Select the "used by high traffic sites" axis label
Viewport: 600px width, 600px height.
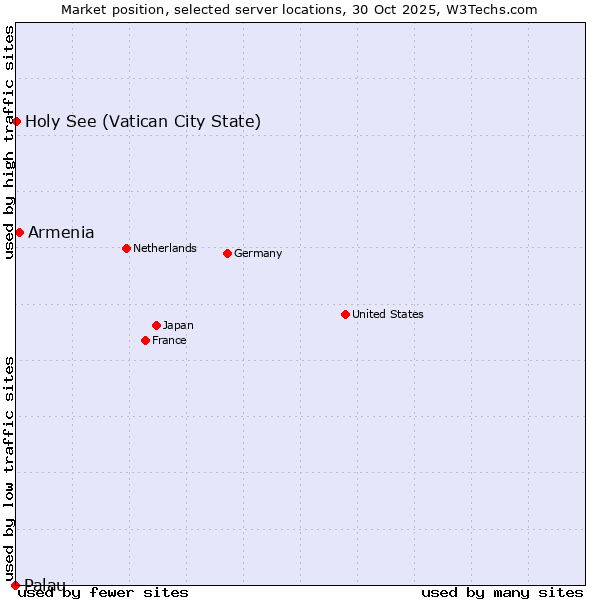tap(9, 142)
